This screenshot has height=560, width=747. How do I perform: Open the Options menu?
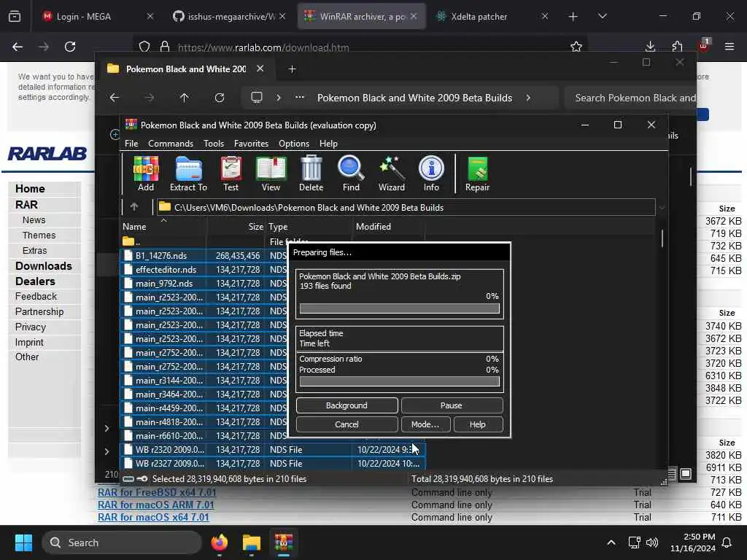(293, 144)
